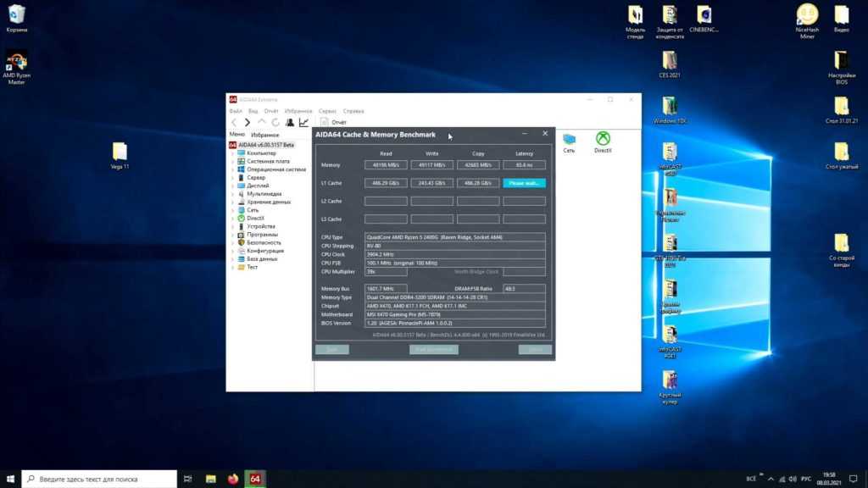Screen dimensions: 868x488
Task: Expand the Тест tree node
Action: click(x=233, y=267)
